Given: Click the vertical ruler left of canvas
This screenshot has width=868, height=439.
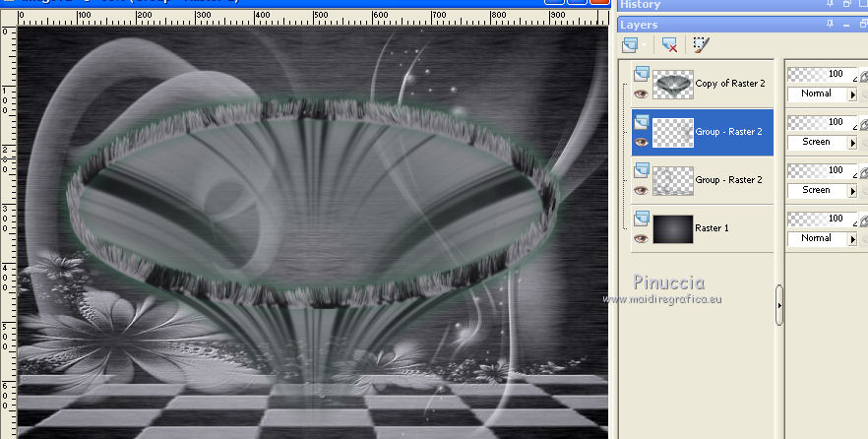Looking at the screenshot, I should [8, 232].
